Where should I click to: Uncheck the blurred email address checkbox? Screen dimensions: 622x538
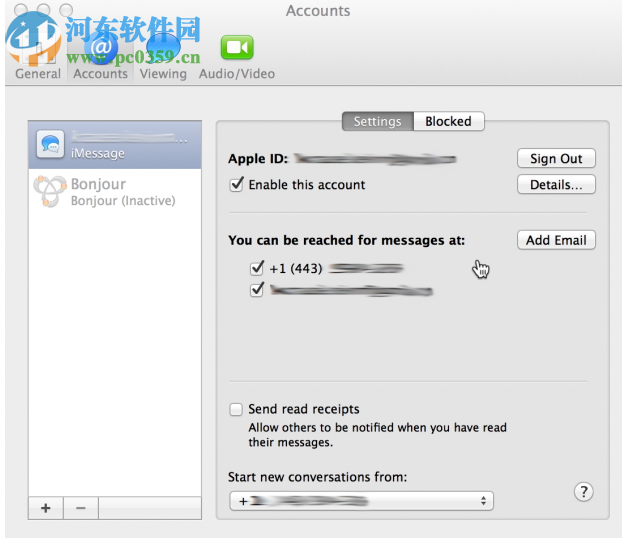[257, 290]
